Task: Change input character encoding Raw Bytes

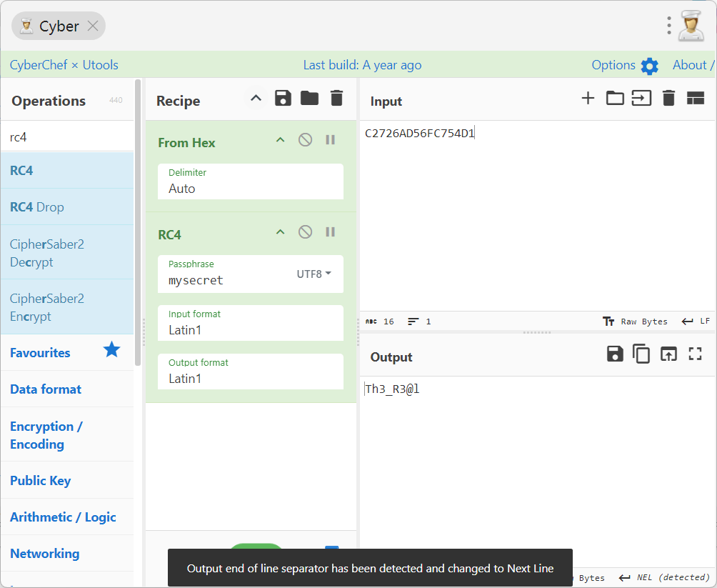Action: [x=635, y=322]
